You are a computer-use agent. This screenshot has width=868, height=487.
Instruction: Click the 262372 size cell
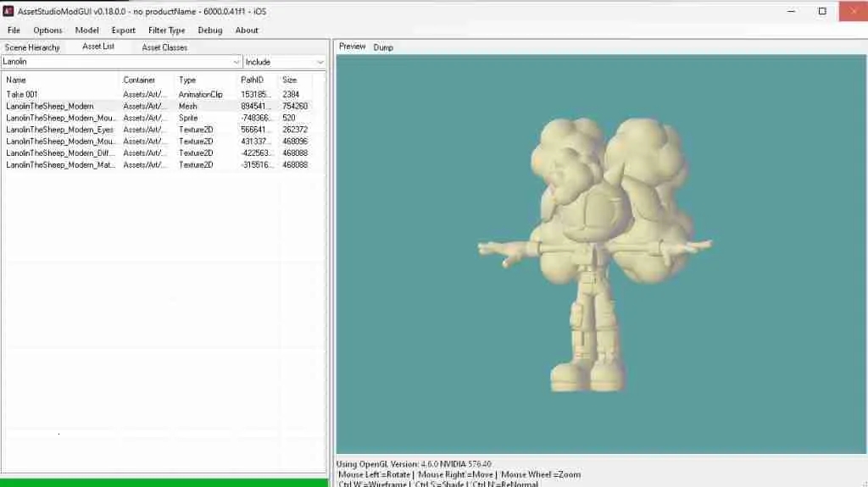pyautogui.click(x=295, y=130)
